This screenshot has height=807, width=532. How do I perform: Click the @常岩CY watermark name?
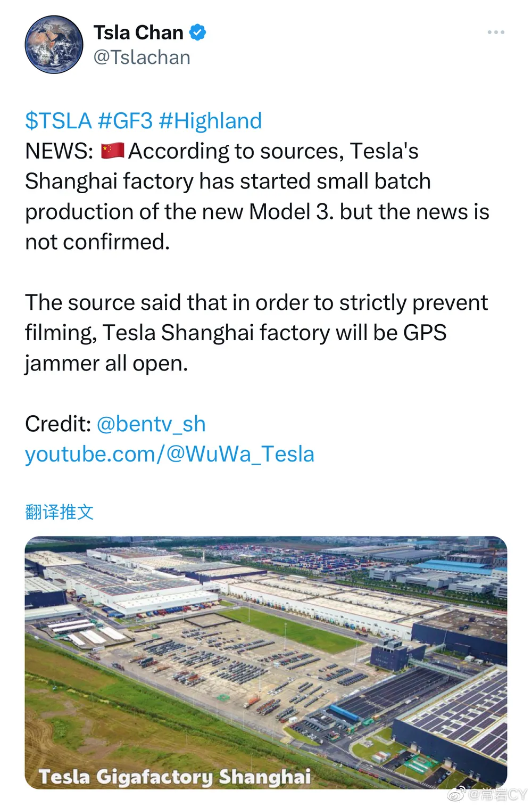point(497,795)
